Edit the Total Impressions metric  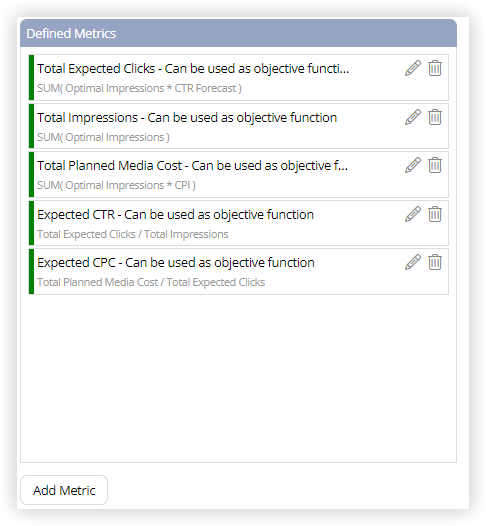pyautogui.click(x=413, y=117)
